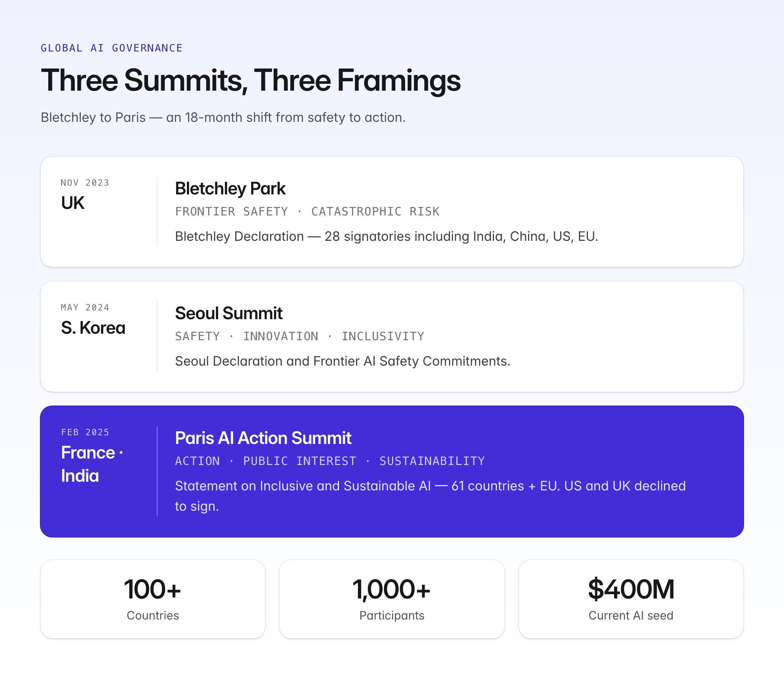Screen dimensions: 784x679
Task: Click the "$400M" statistic figure
Action: (x=631, y=589)
